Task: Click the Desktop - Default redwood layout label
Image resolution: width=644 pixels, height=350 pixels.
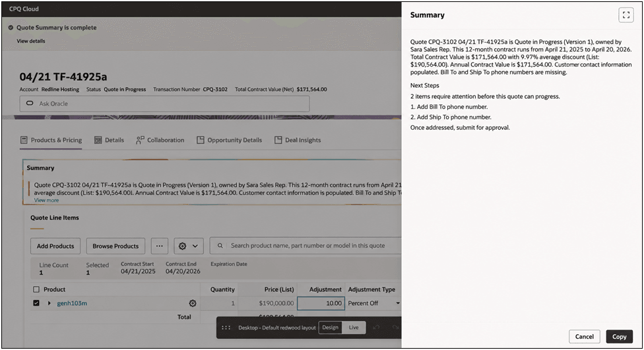Action: coord(277,328)
